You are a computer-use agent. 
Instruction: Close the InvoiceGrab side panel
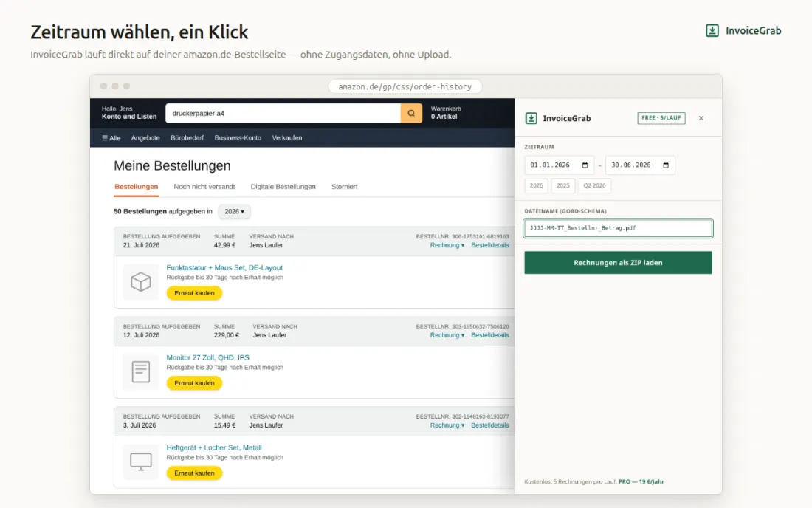(x=701, y=118)
